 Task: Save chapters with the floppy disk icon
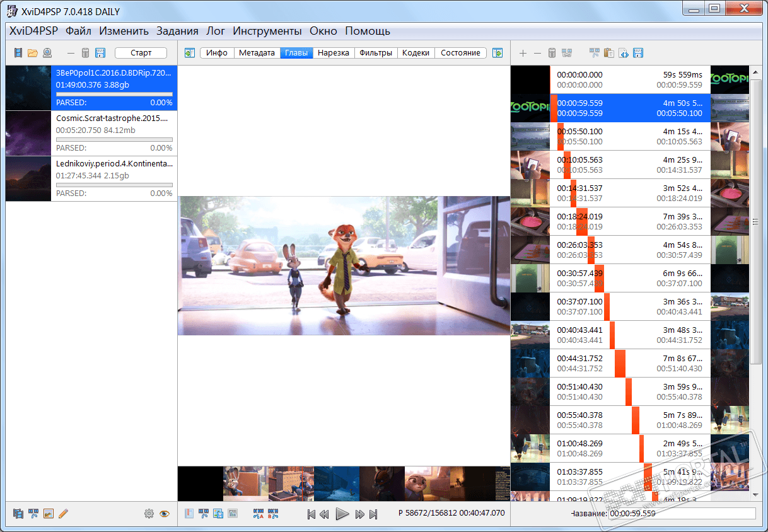637,53
